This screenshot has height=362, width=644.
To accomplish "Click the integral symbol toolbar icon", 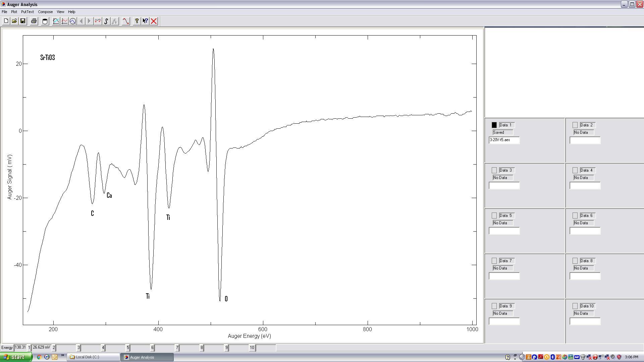I will [x=106, y=21].
